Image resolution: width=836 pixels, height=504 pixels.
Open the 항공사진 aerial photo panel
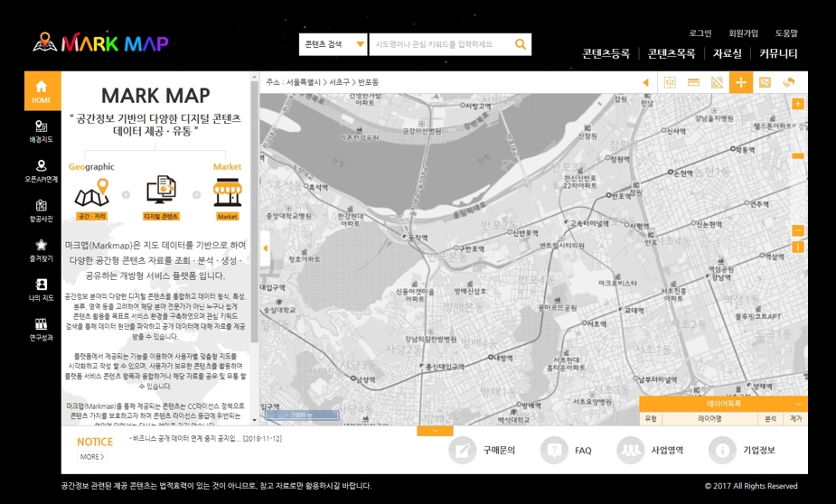(x=41, y=211)
